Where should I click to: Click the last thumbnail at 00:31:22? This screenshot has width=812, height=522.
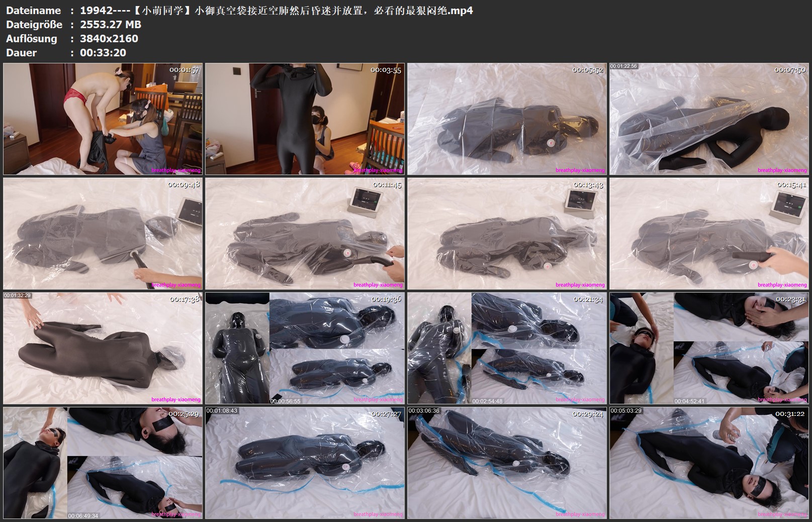(709, 463)
